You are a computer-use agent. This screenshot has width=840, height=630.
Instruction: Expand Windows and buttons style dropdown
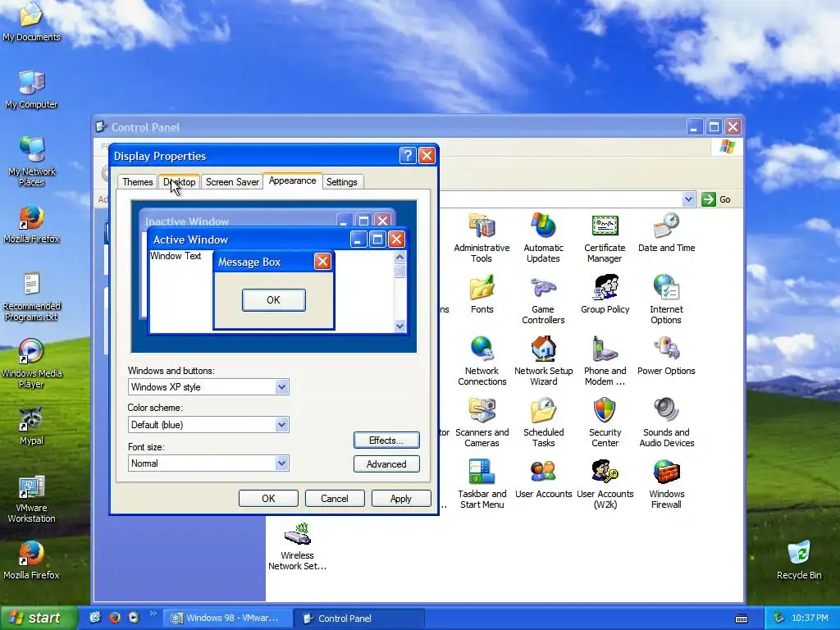pos(282,387)
